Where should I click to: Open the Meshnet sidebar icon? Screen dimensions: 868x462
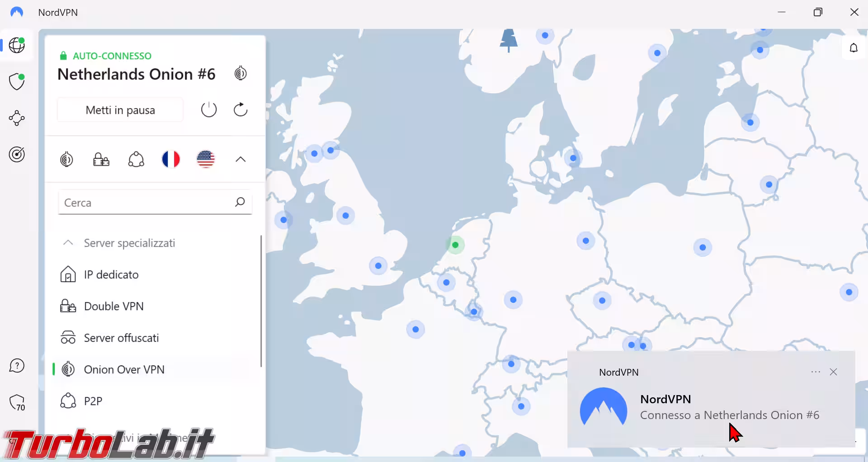[17, 118]
